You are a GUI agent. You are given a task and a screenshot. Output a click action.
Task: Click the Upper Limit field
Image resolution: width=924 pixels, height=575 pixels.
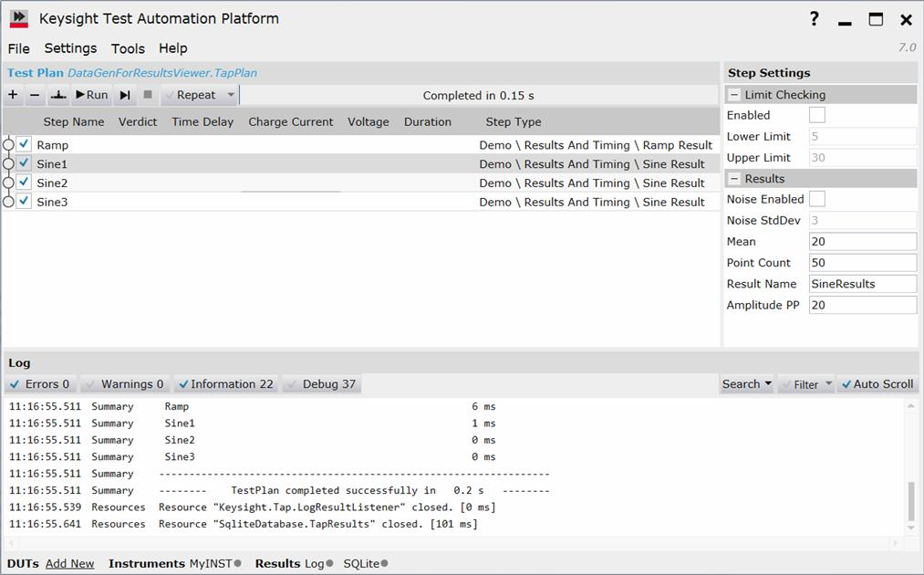(863, 158)
